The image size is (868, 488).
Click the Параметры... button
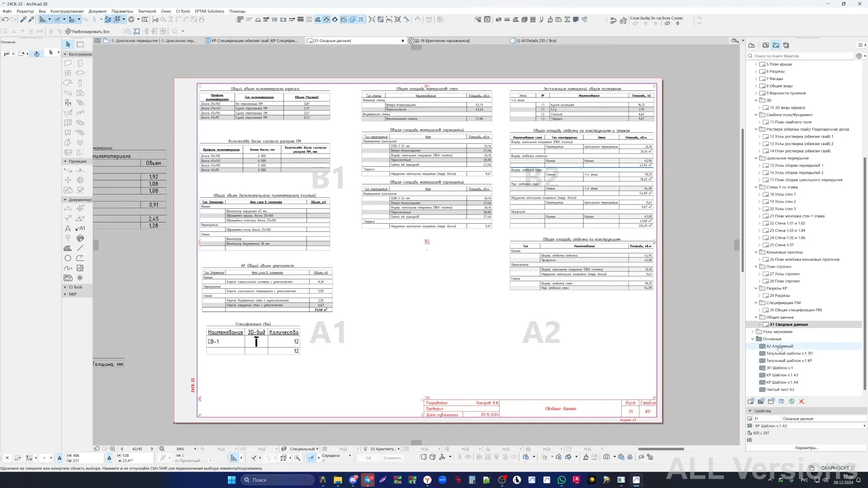[806, 448]
